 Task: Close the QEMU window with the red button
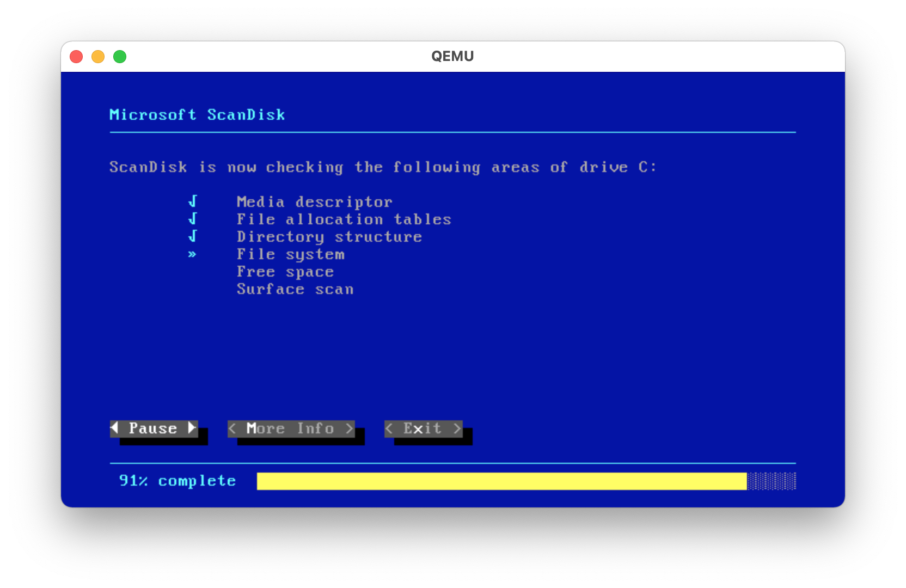[x=76, y=57]
